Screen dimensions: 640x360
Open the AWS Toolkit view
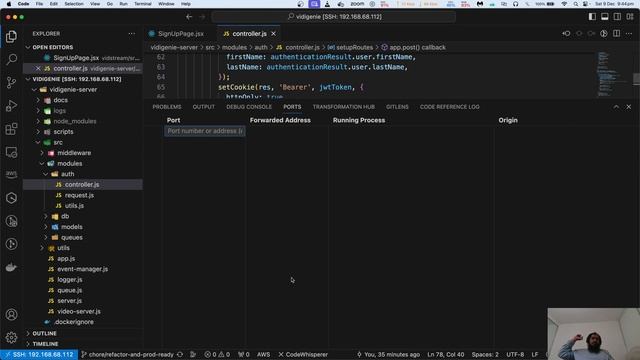click(x=11, y=175)
